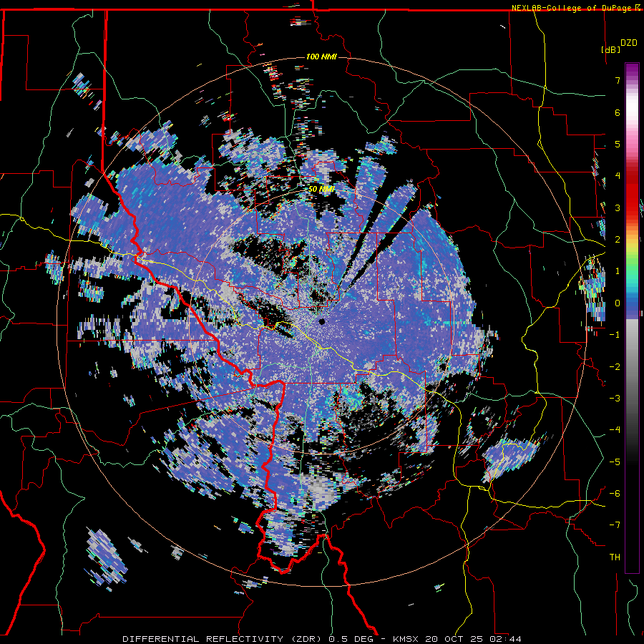
Task: Click the "6" value on the color scale
Action: pos(618,112)
